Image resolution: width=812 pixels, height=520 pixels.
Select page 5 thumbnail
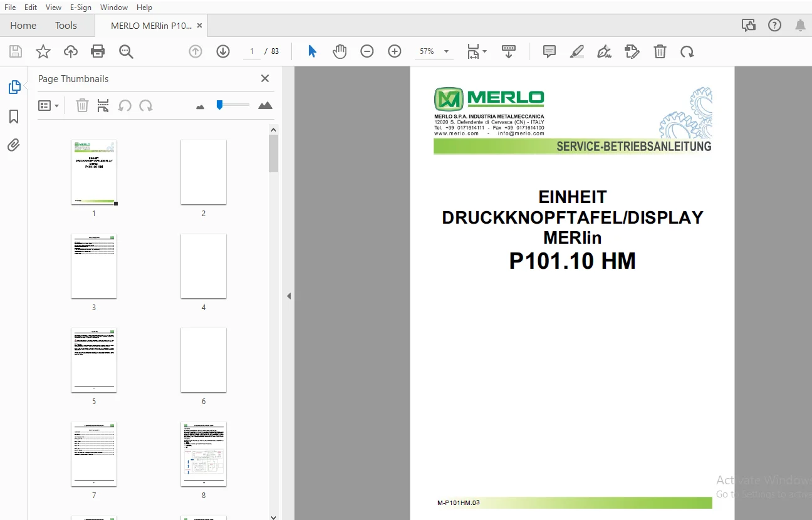click(94, 360)
